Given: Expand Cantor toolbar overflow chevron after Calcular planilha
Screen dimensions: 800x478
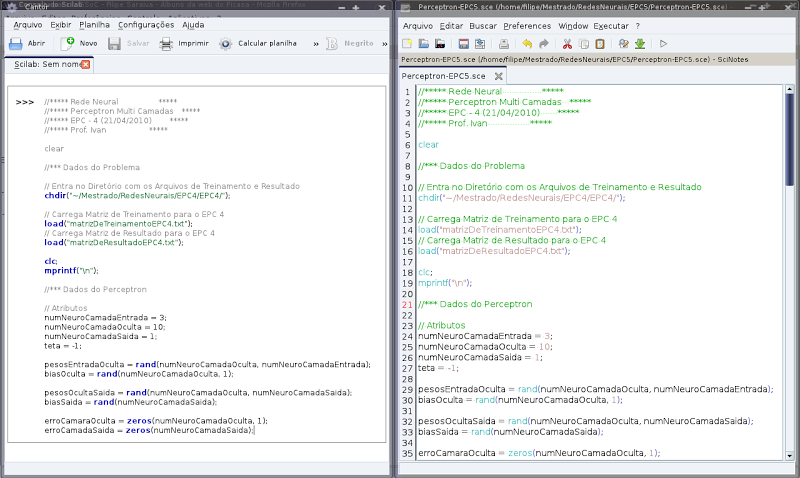Looking at the screenshot, I should point(316,44).
